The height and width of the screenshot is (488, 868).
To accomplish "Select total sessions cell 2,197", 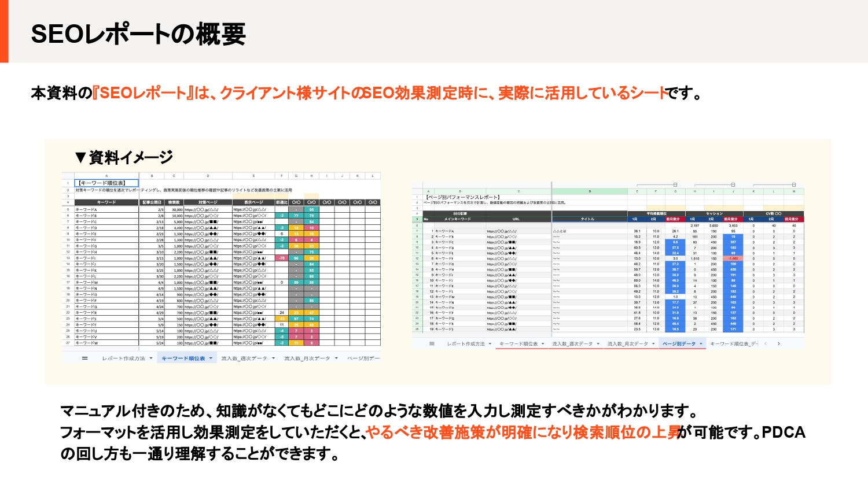I will click(695, 225).
